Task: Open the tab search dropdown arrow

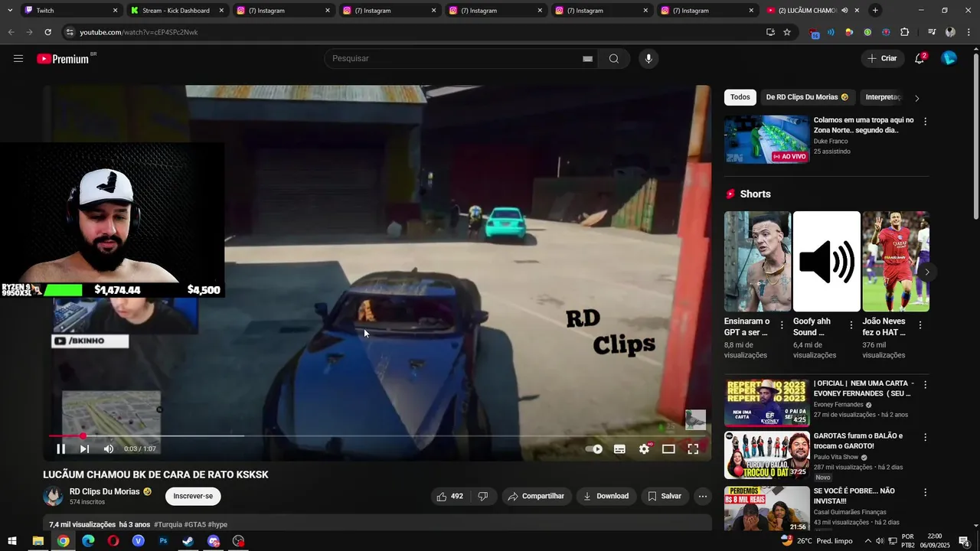Action: pyautogui.click(x=9, y=11)
